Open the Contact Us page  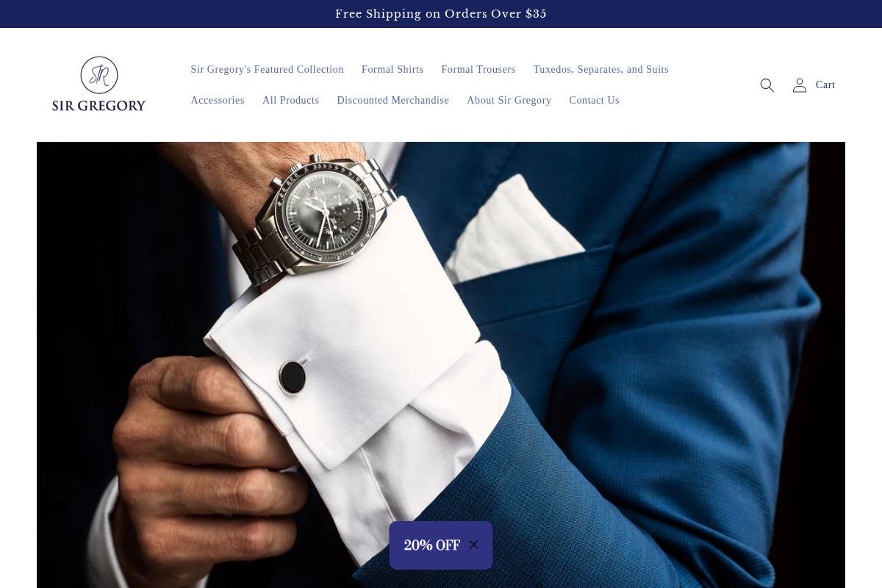pos(594,100)
